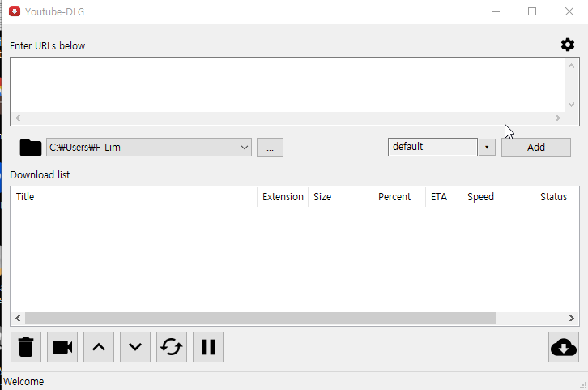This screenshot has height=390, width=588.
Task: Click the ETA column header
Action: [x=444, y=197]
